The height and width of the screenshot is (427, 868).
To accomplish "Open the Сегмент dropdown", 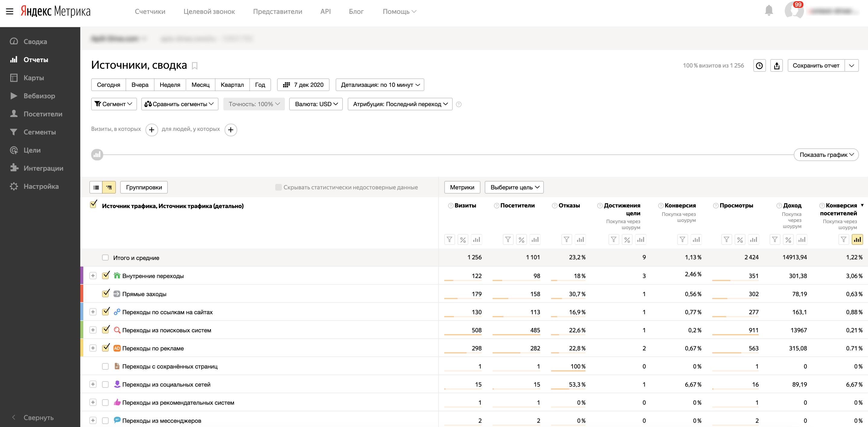I will pos(114,104).
